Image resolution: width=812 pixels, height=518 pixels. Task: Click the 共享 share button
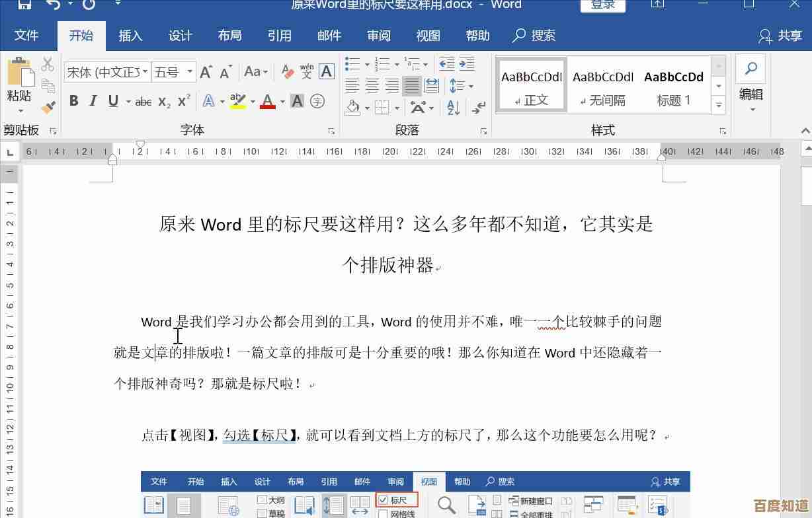click(780, 36)
